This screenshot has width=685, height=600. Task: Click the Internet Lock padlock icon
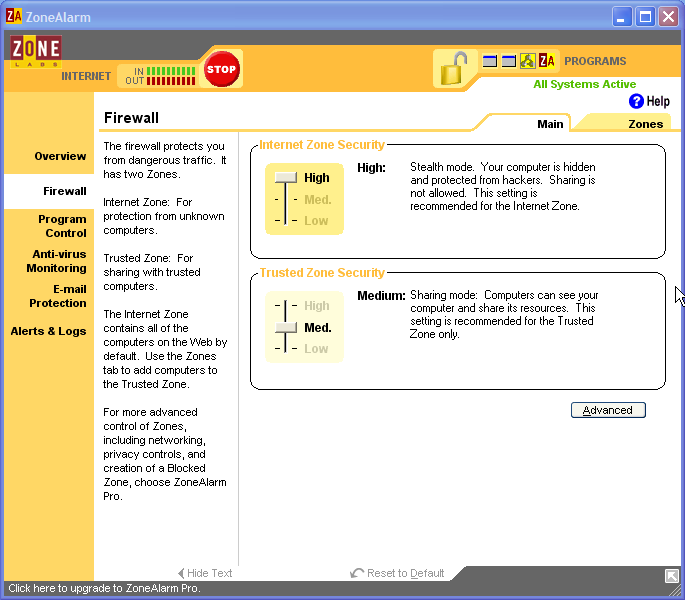coord(454,69)
